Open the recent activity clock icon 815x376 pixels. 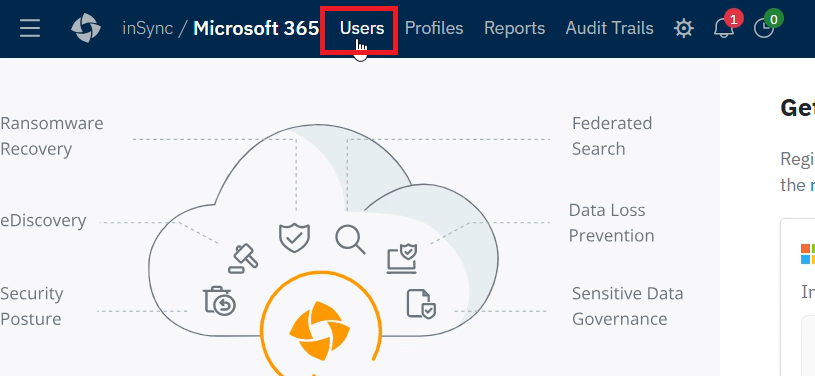(764, 29)
